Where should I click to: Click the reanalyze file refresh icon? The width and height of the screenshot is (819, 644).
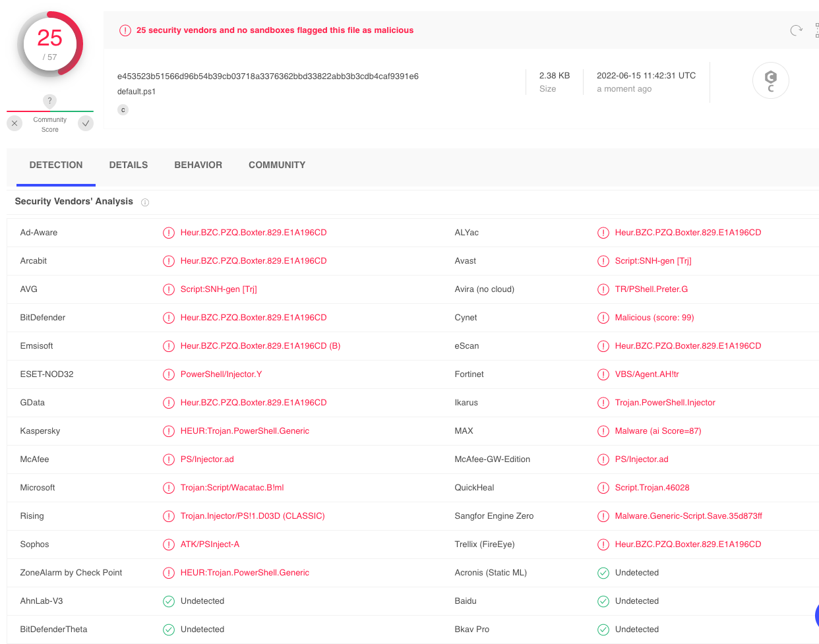coord(796,30)
